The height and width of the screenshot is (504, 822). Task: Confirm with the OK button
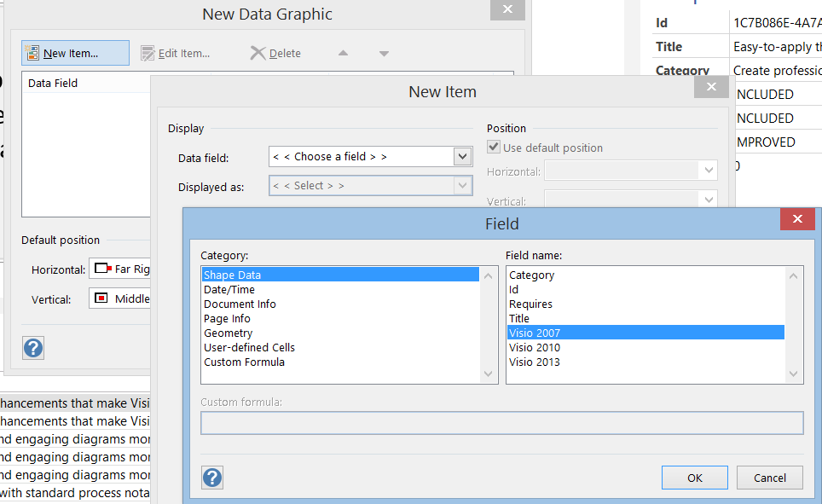pyautogui.click(x=695, y=478)
